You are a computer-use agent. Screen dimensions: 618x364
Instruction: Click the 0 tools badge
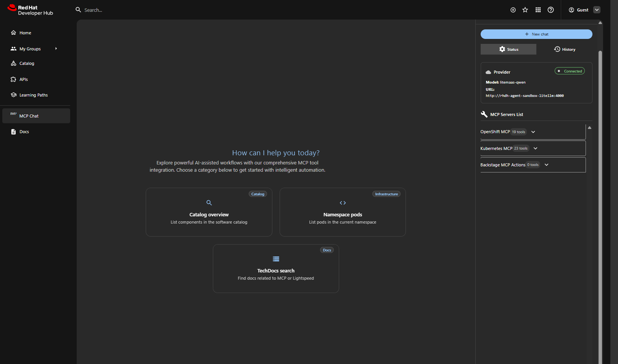pyautogui.click(x=533, y=165)
